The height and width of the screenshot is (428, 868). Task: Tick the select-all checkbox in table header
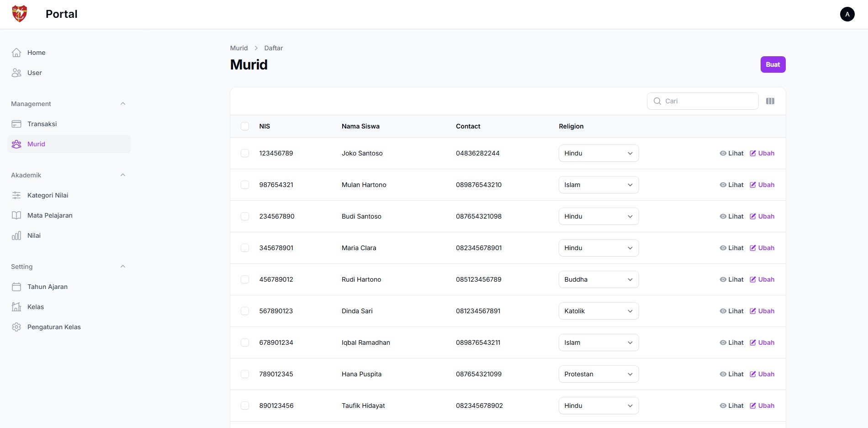point(245,126)
